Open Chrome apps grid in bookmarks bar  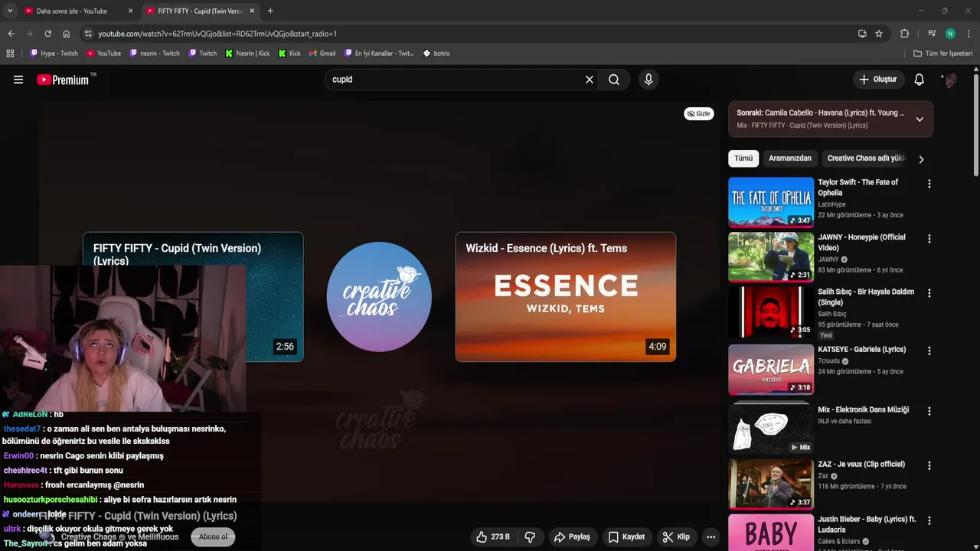tap(10, 54)
